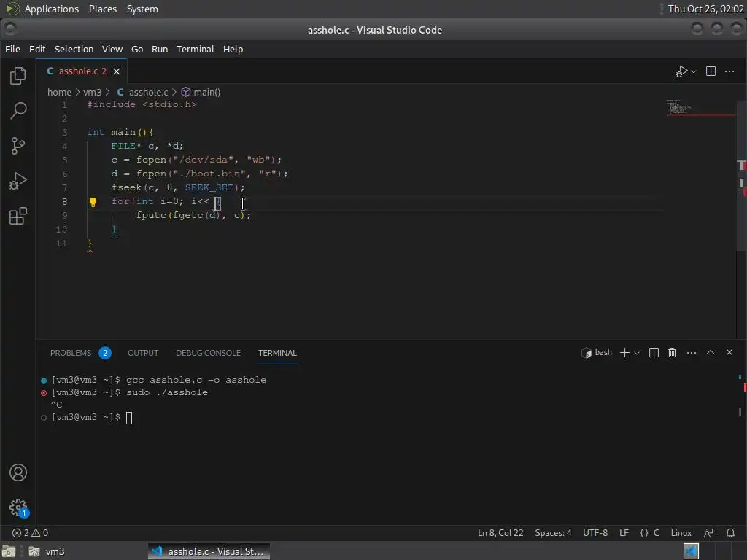The image size is (747, 560).
Task: Click the lightbulb code action icon
Action: tap(93, 202)
